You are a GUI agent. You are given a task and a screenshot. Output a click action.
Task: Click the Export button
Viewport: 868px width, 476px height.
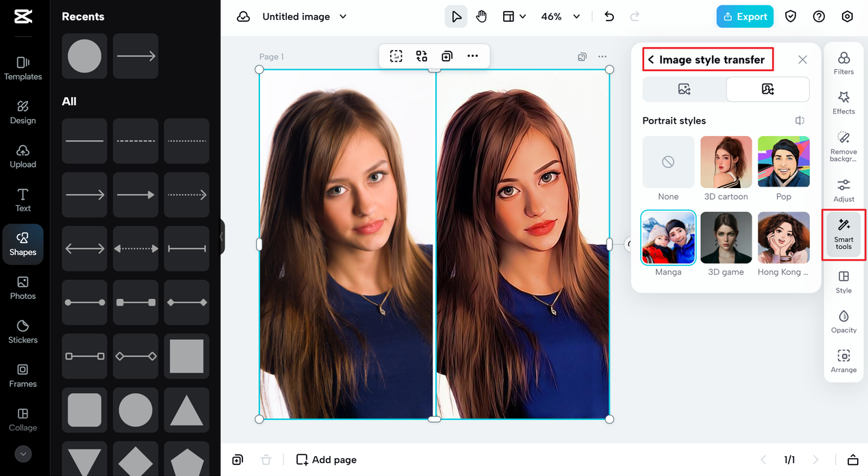coord(745,16)
